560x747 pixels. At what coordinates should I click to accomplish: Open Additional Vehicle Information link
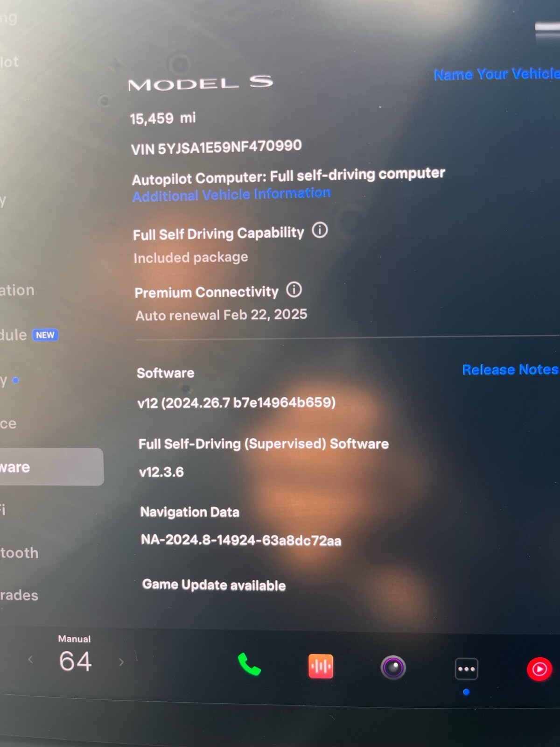(231, 194)
